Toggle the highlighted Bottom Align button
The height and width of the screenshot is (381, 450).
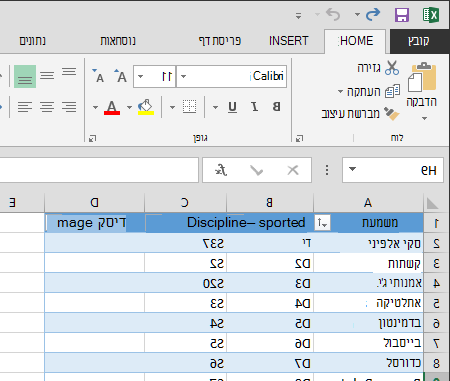(x=25, y=76)
